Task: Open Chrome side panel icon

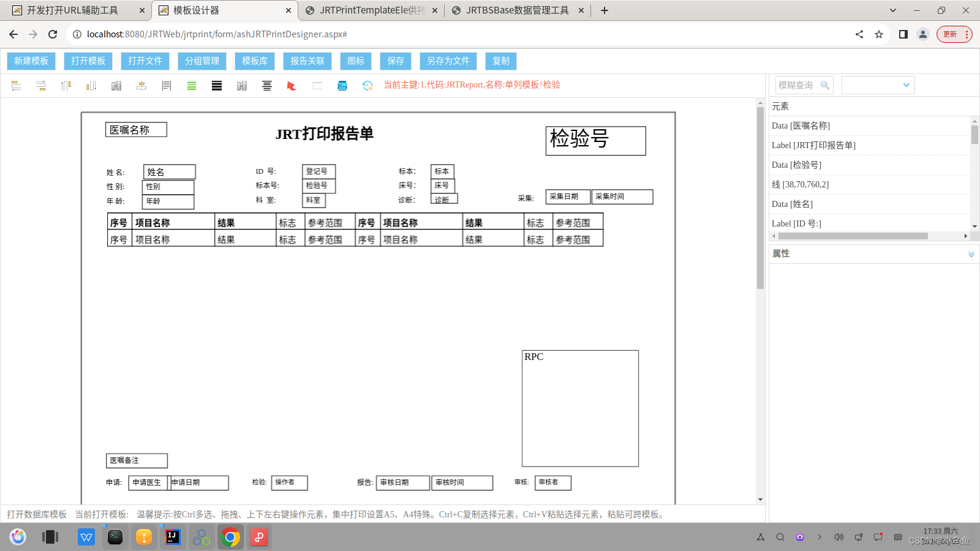Action: click(903, 34)
